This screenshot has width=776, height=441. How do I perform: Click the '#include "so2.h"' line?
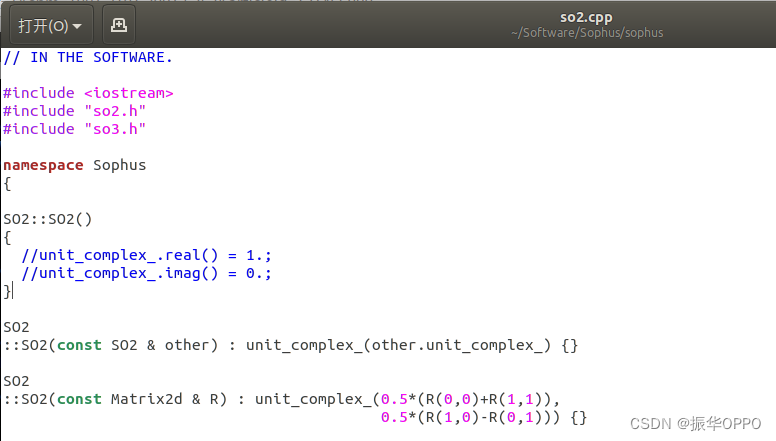(x=75, y=111)
